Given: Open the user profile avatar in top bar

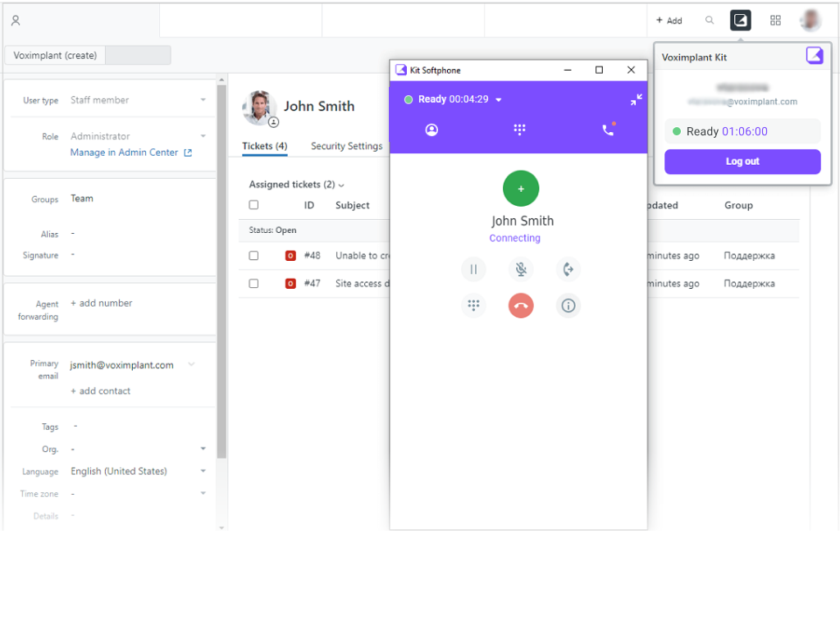Looking at the screenshot, I should (x=810, y=21).
